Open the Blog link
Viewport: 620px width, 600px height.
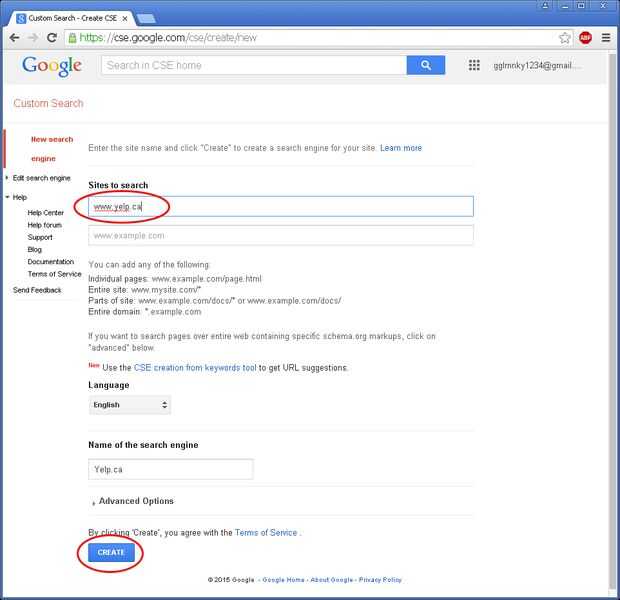point(34,250)
